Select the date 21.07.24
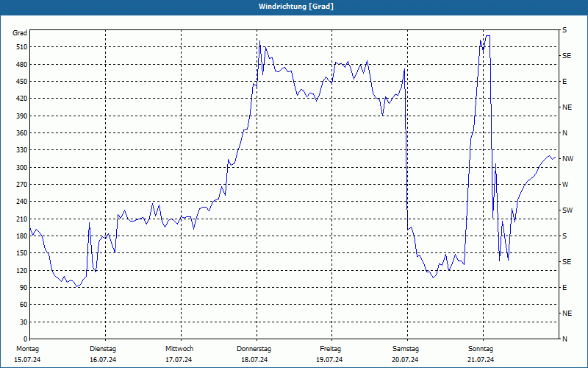This screenshot has height=368, width=588. click(481, 360)
